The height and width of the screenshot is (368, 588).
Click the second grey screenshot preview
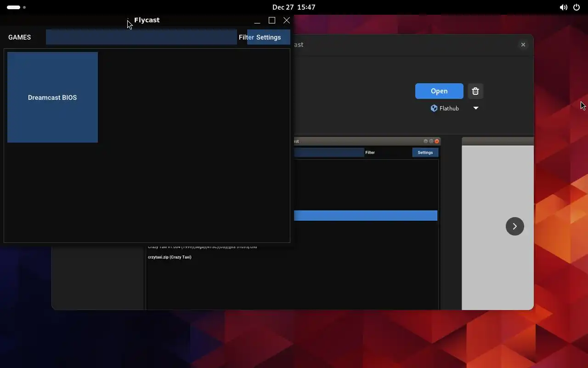tap(498, 224)
